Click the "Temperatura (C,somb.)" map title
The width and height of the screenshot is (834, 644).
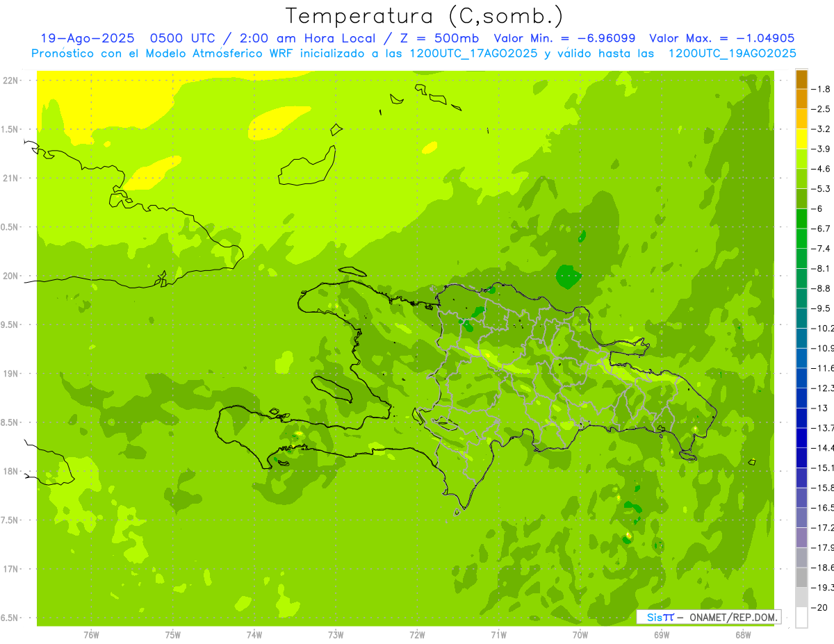425,16
